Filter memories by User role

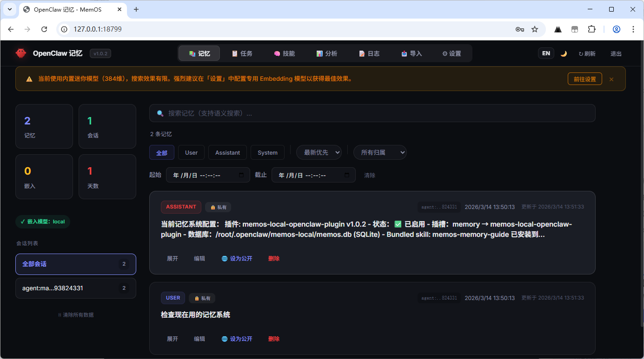click(191, 152)
